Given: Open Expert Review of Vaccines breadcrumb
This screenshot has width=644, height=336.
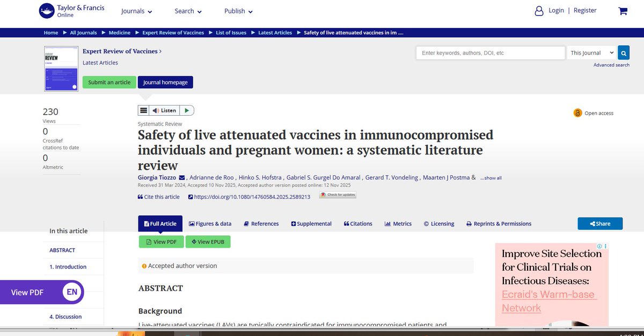Looking at the screenshot, I should click(173, 33).
